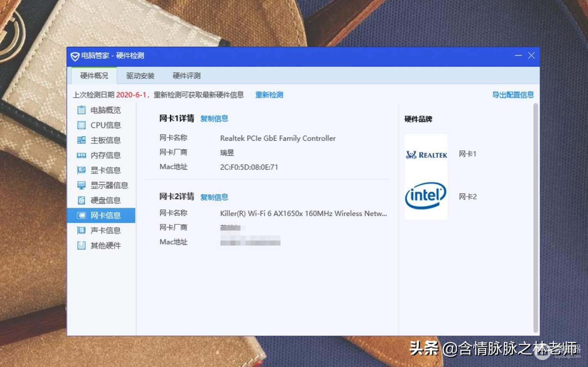Open 显示器信息 section
This screenshot has height=367, width=588.
101,185
